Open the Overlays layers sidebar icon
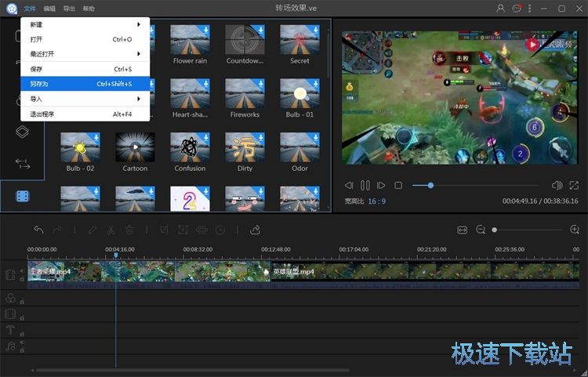The width and height of the screenshot is (588, 377). [x=22, y=132]
